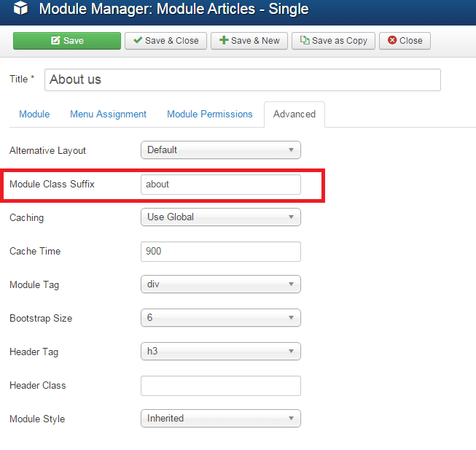The height and width of the screenshot is (450, 476).
Task: Click the Caching label text
Action: coord(27,218)
